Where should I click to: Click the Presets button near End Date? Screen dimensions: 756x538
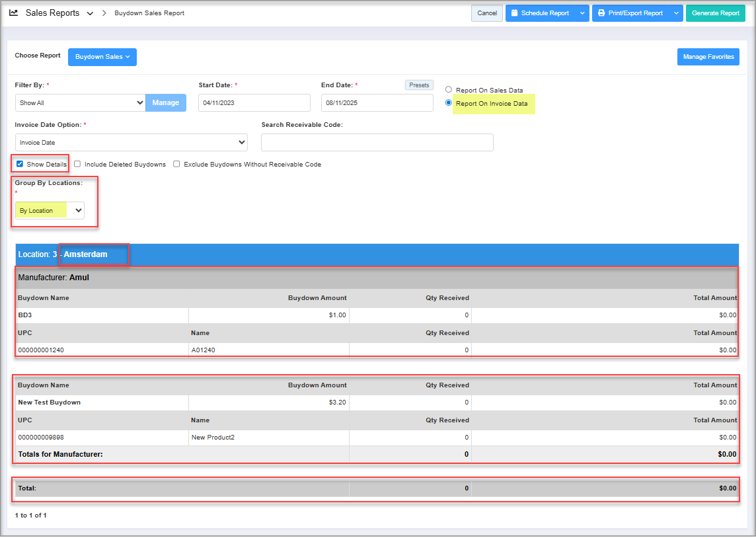[419, 85]
